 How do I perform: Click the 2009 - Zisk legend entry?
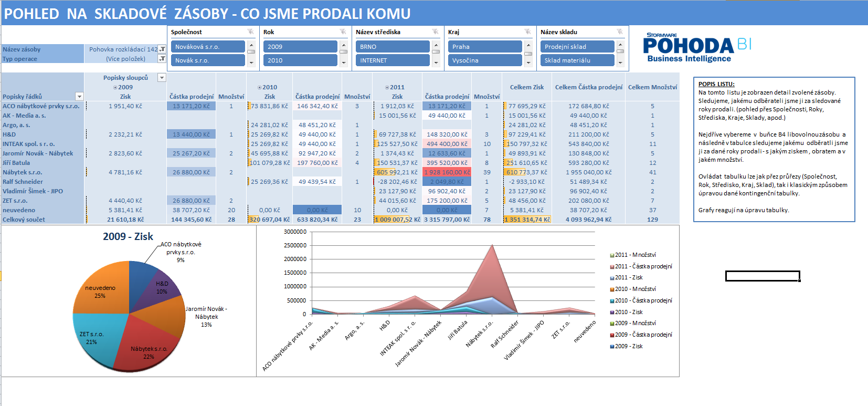click(x=628, y=346)
